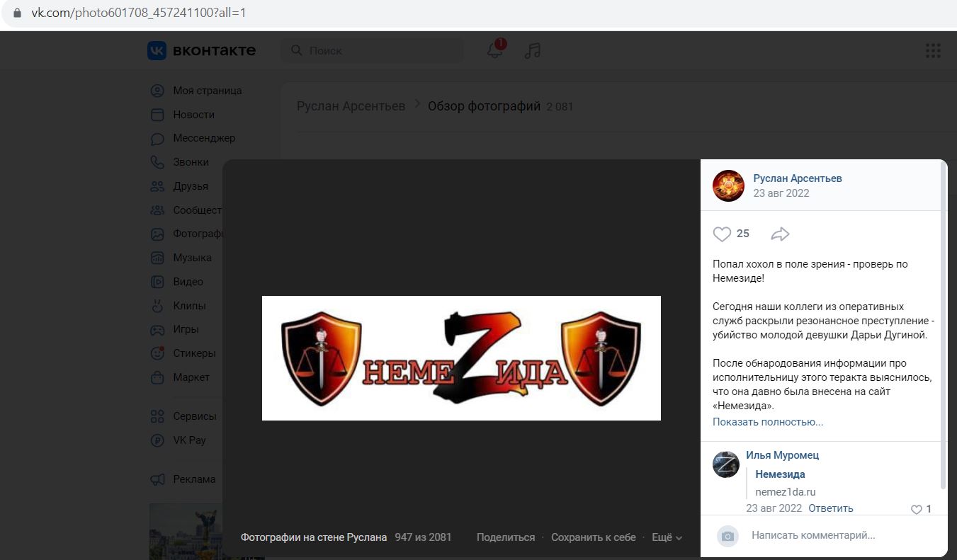The width and height of the screenshot is (957, 560).
Task: Click the VK logo icon
Action: 157,50
